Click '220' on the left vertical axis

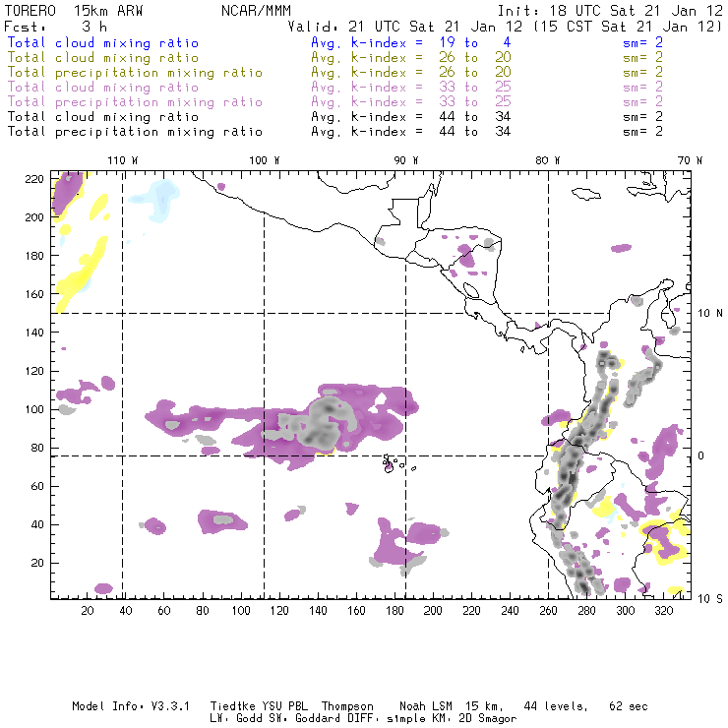34,179
